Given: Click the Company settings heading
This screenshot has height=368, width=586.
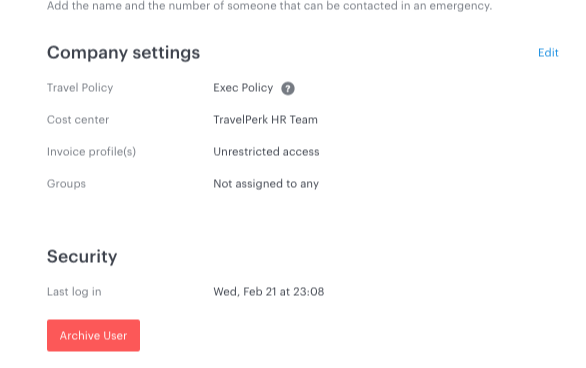Looking at the screenshot, I should (123, 53).
